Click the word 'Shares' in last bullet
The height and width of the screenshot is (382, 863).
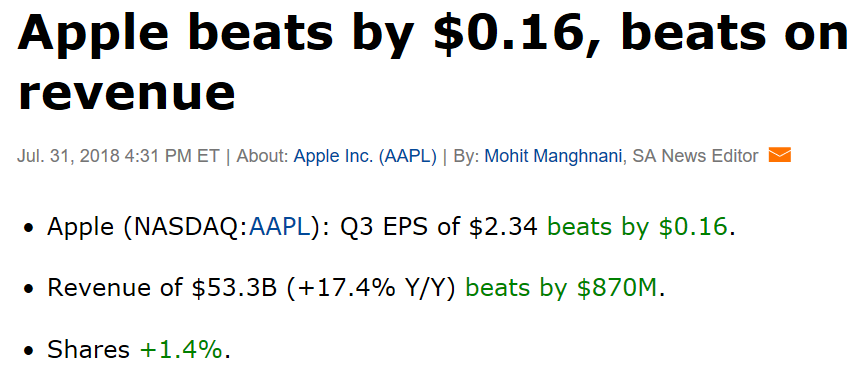(89, 350)
